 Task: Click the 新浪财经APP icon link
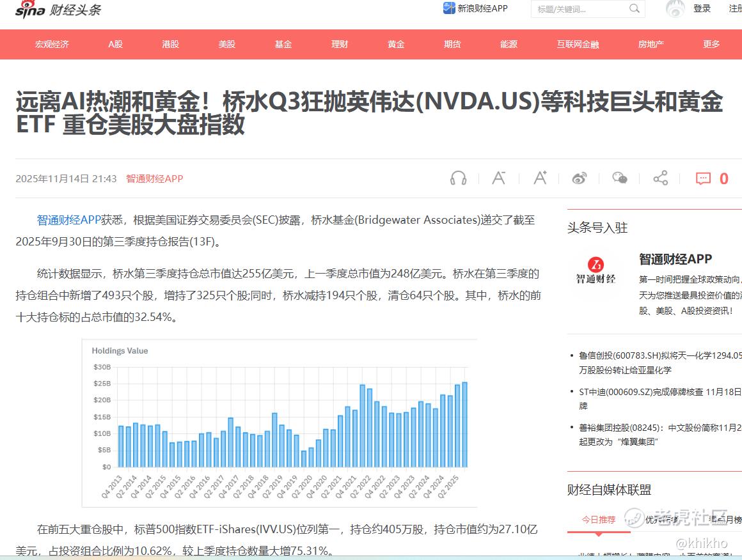coord(475,8)
